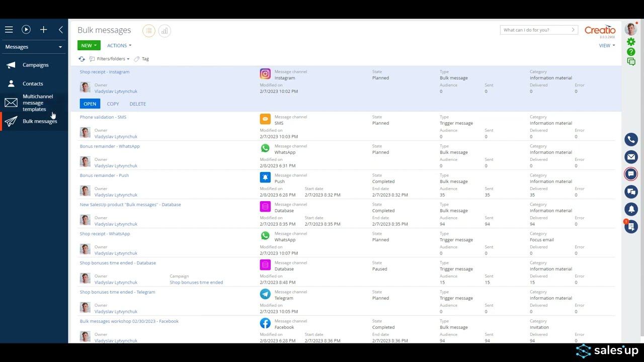The image size is (644, 362).
Task: Expand the ACTIONS menu
Action: (x=119, y=45)
